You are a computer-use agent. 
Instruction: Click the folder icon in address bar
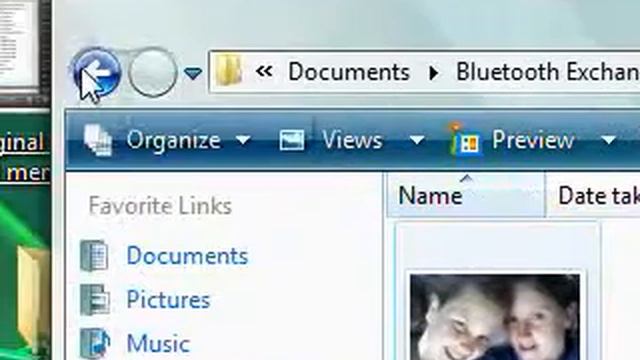click(228, 71)
